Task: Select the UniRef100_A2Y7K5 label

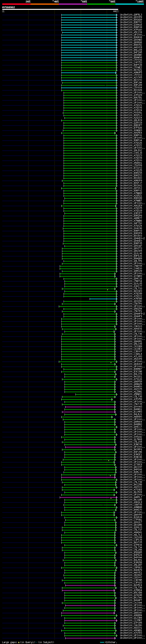Action: [x=131, y=77]
